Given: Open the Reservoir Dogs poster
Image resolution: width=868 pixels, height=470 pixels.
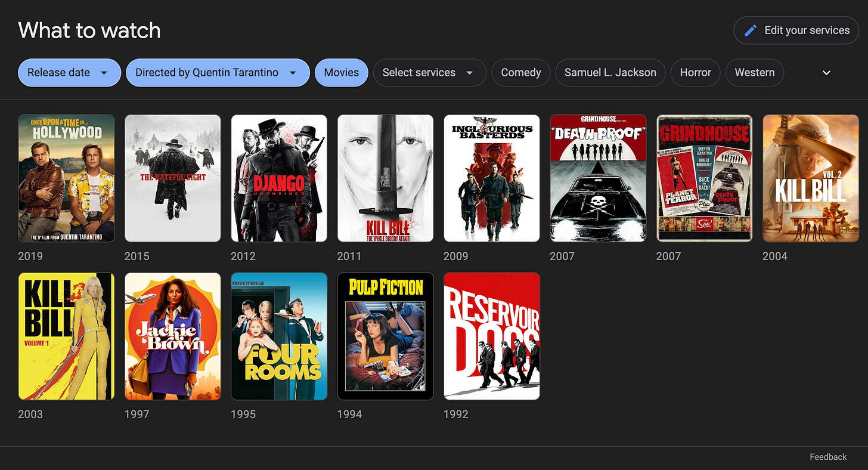Looking at the screenshot, I should (x=492, y=336).
